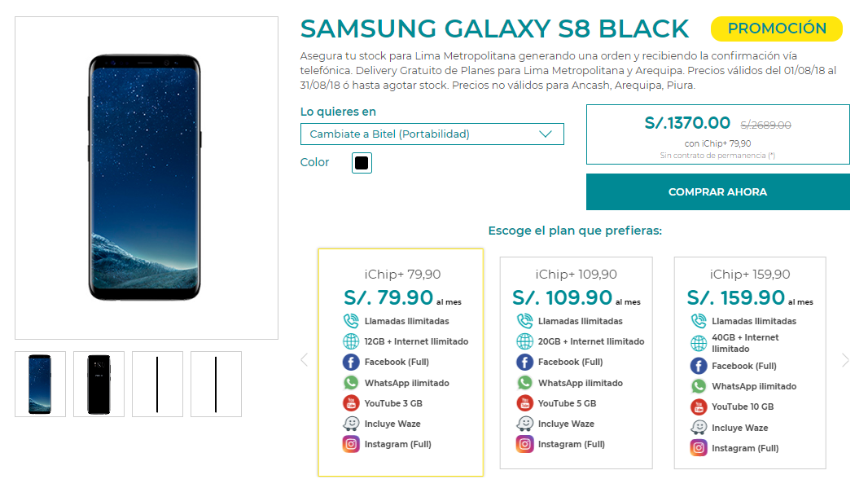Click the Waze icon in iChip+ 109,90 plan
The width and height of the screenshot is (868, 488).
(x=524, y=424)
